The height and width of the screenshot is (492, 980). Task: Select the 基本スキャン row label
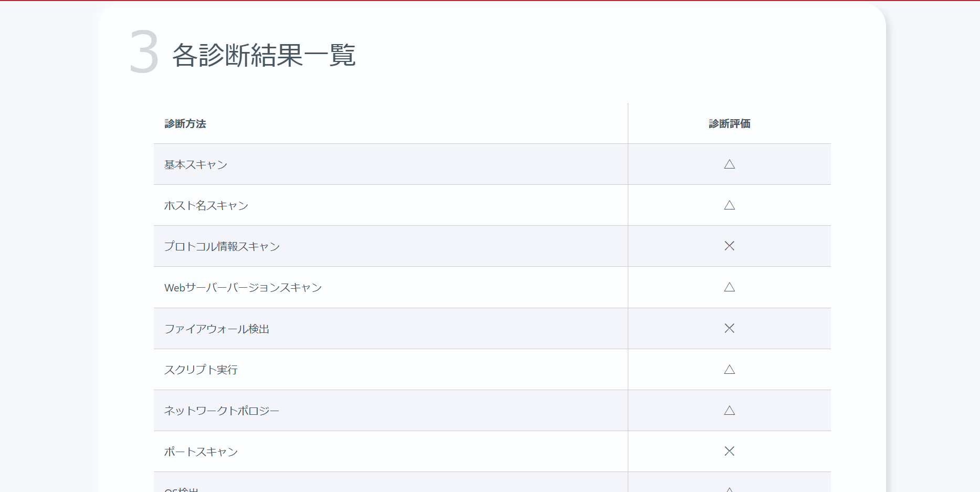pyautogui.click(x=196, y=165)
